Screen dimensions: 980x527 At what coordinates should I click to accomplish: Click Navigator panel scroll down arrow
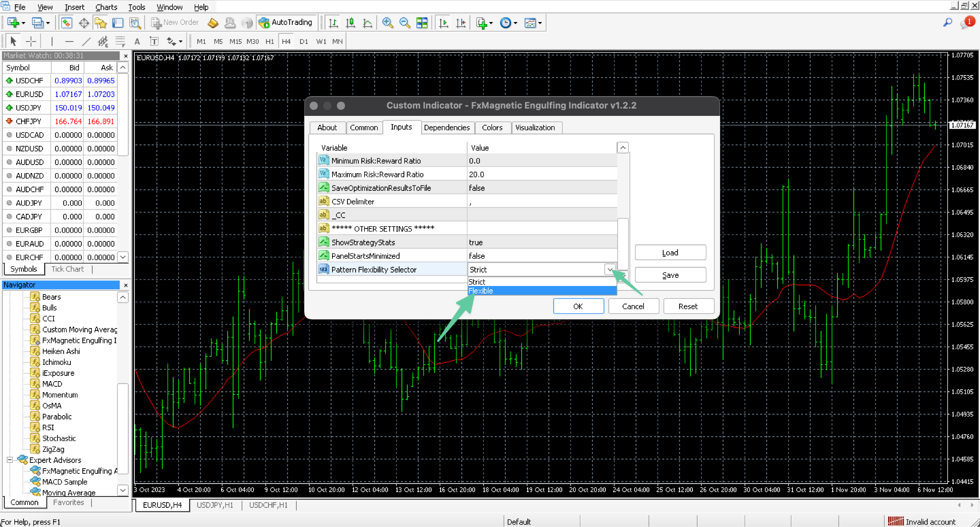(x=123, y=490)
